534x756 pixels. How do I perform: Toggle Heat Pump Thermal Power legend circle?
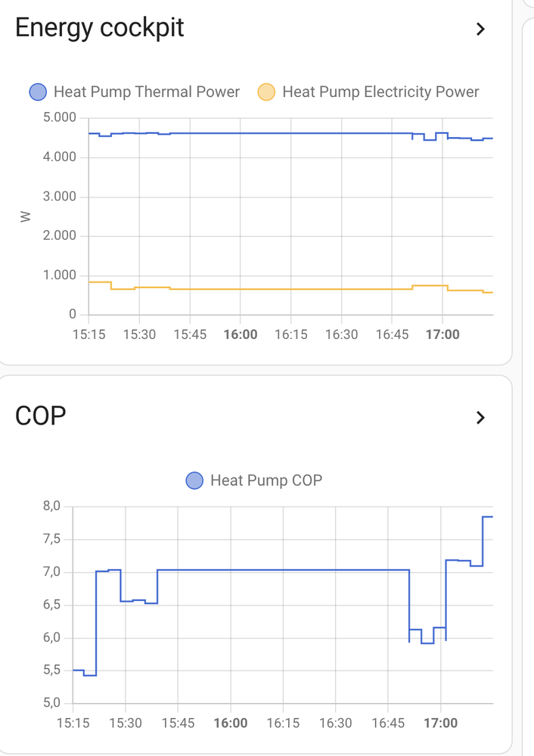coord(38,92)
